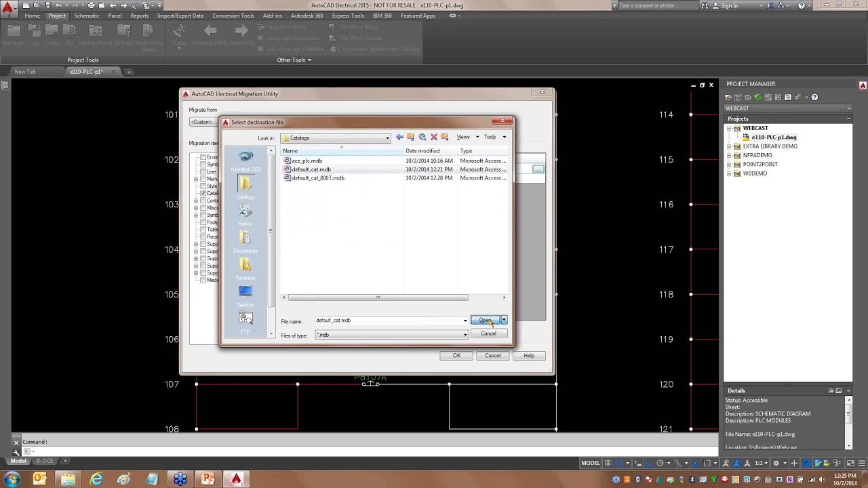Click the File name input field
This screenshot has width=868, height=488.
pos(388,321)
